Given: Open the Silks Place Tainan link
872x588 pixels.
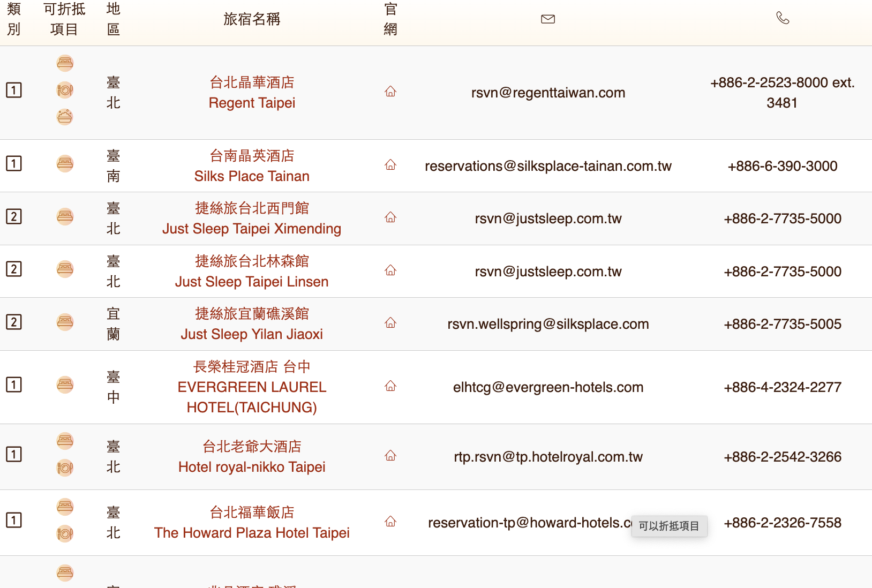Looking at the screenshot, I should pos(252,166).
